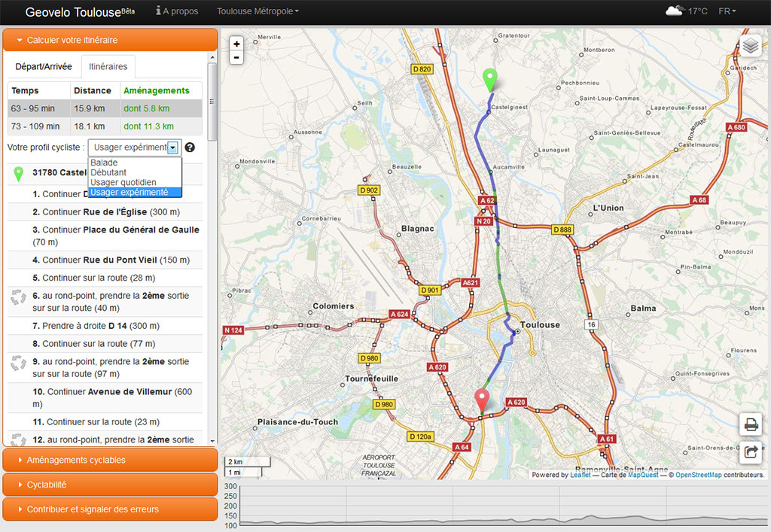This screenshot has width=771, height=532.
Task: Go to Geovelo Toulouse home
Action: pos(80,12)
